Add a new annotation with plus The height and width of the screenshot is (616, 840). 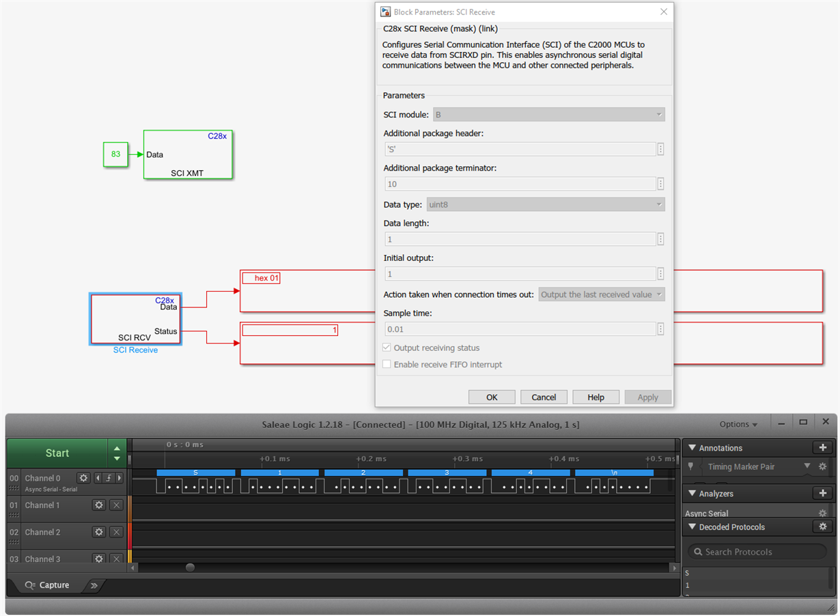(x=822, y=448)
